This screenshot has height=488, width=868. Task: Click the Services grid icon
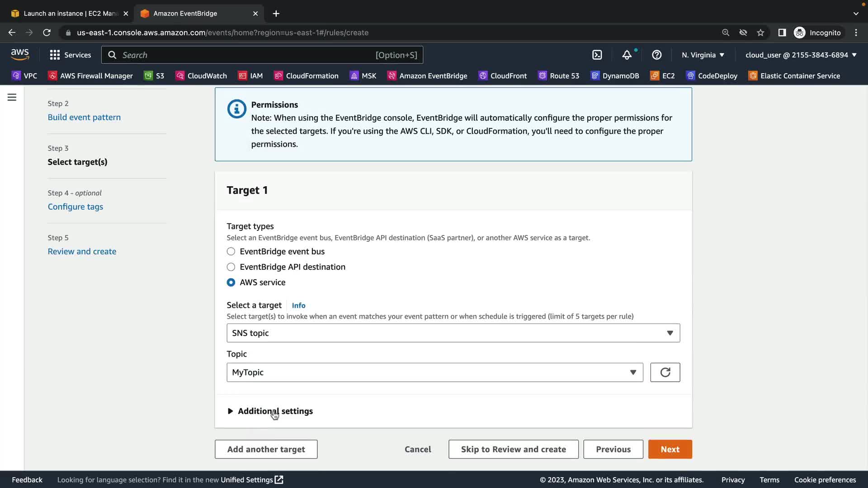coord(55,55)
